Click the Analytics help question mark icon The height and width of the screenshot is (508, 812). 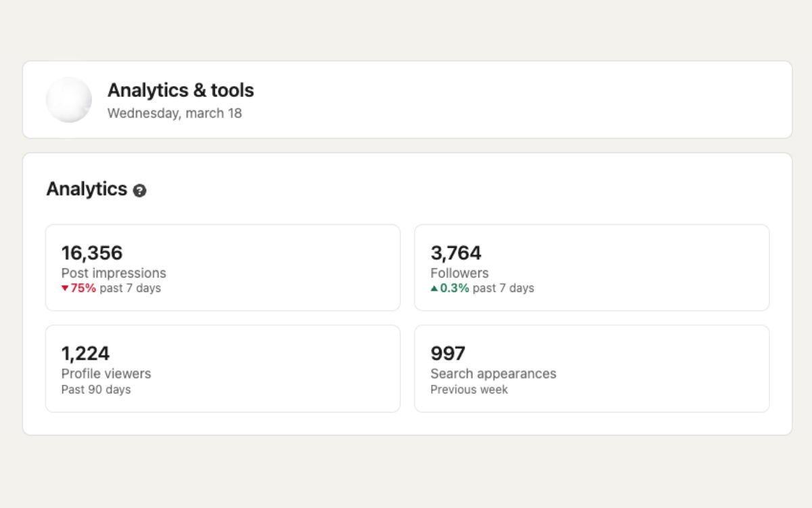pos(140,192)
